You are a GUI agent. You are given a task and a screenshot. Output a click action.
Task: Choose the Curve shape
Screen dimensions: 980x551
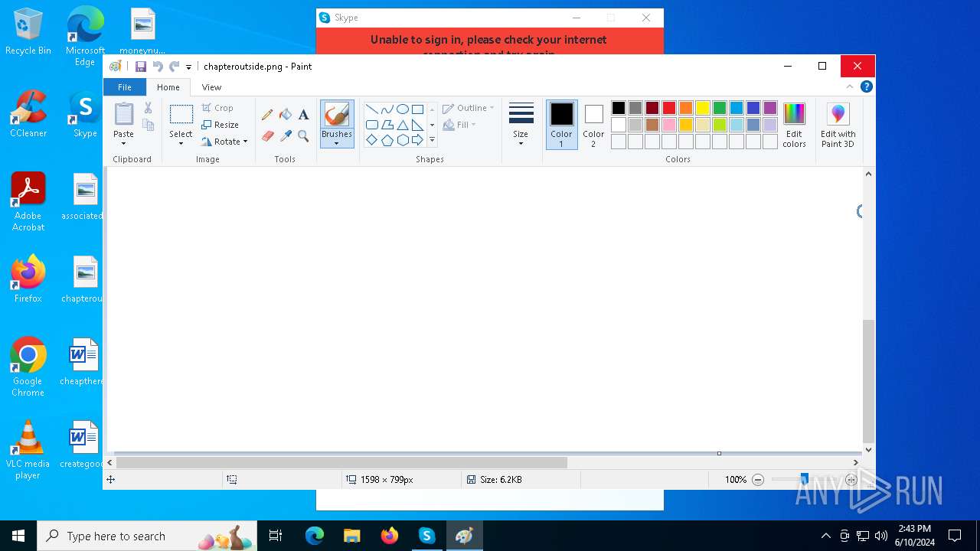coord(387,109)
